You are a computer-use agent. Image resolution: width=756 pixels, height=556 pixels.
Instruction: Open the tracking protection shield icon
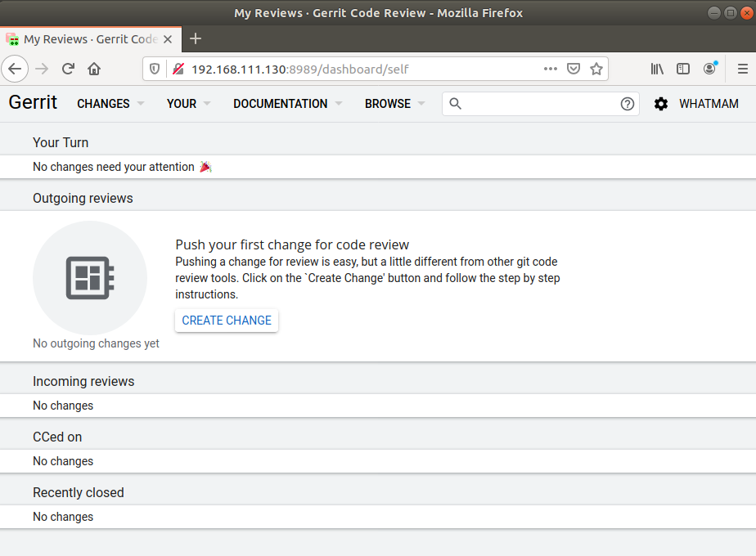pyautogui.click(x=155, y=69)
